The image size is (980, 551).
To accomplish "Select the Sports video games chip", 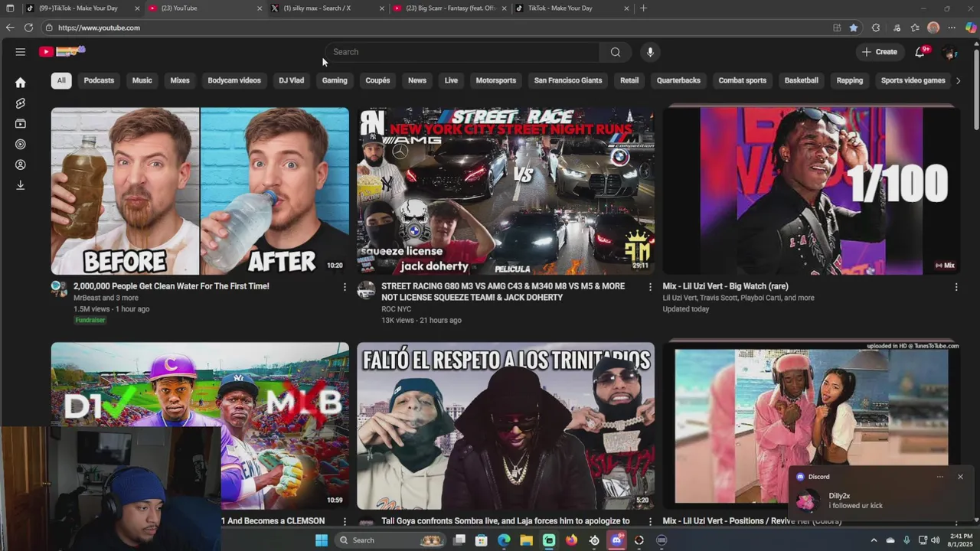I will pos(913,80).
